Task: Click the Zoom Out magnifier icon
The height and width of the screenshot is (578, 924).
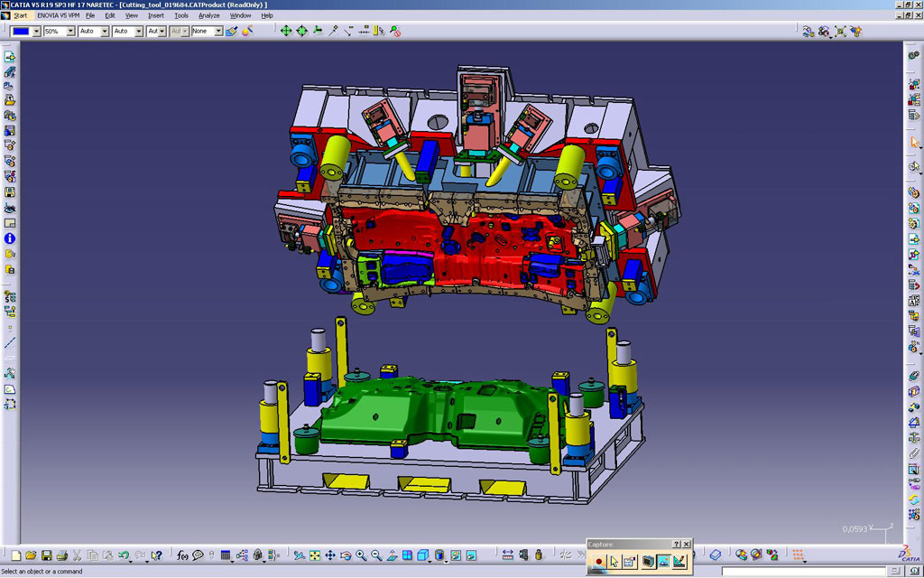Action: click(376, 555)
